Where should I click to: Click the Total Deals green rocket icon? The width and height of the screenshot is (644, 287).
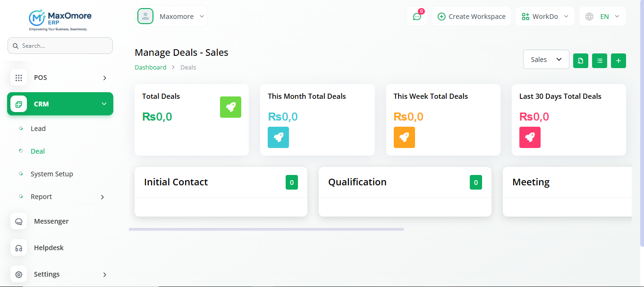point(230,107)
